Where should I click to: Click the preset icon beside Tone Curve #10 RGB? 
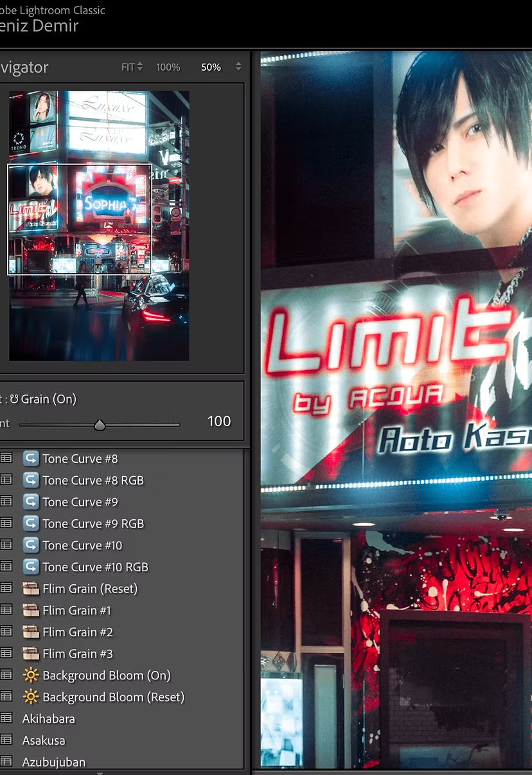pos(6,567)
